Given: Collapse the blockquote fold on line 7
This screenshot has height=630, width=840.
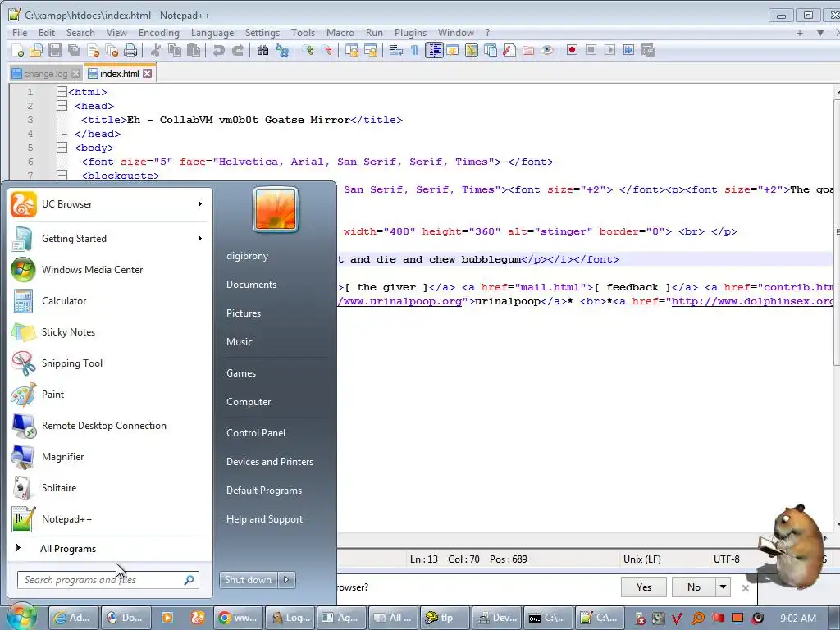Looking at the screenshot, I should point(62,176).
